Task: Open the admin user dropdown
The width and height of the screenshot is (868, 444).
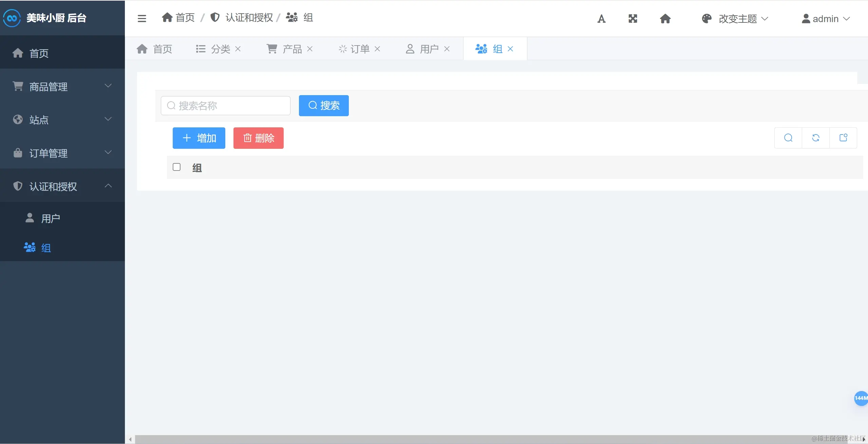Action: (x=826, y=19)
